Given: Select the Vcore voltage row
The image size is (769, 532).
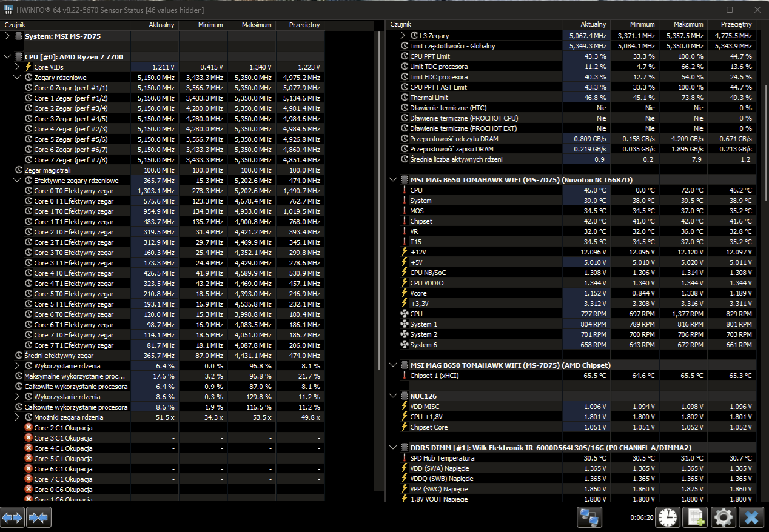Looking at the screenshot, I should [x=418, y=293].
